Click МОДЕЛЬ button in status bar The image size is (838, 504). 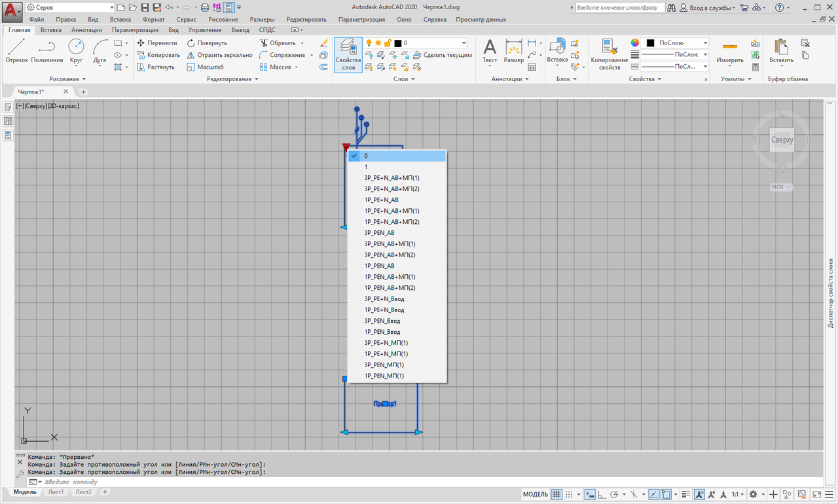point(536,494)
